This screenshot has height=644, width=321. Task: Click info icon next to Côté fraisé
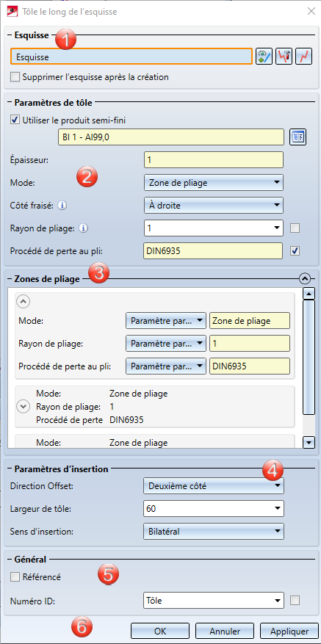pyautogui.click(x=62, y=205)
